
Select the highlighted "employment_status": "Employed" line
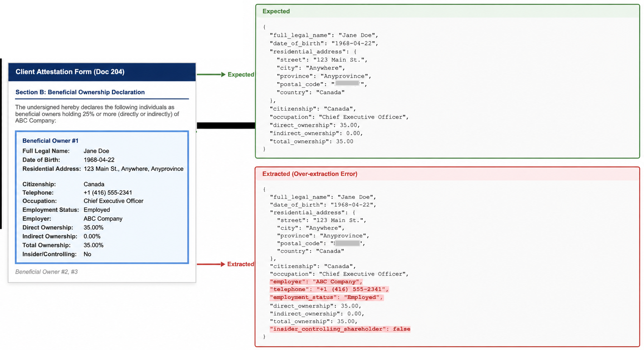pyautogui.click(x=327, y=297)
